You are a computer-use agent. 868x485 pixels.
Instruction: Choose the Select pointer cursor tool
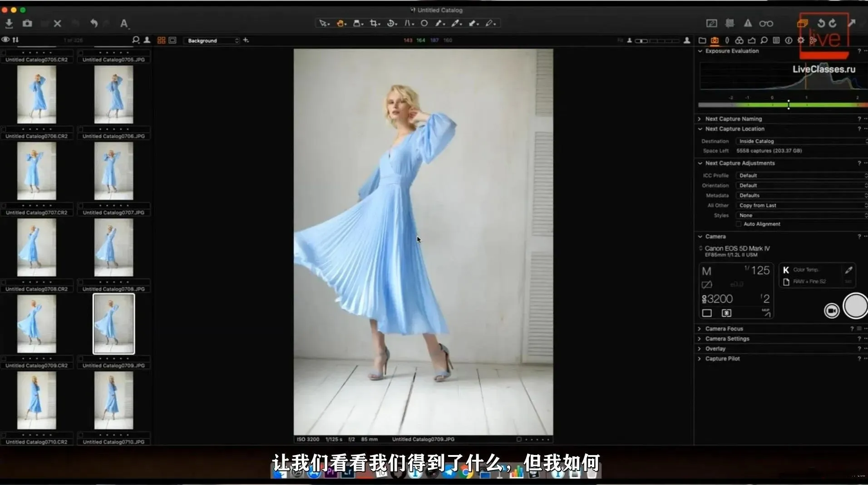324,23
